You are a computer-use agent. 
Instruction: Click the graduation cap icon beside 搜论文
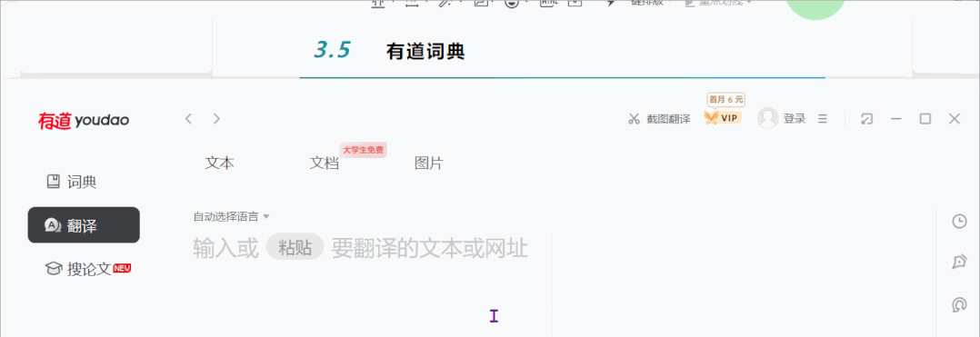[x=53, y=269]
